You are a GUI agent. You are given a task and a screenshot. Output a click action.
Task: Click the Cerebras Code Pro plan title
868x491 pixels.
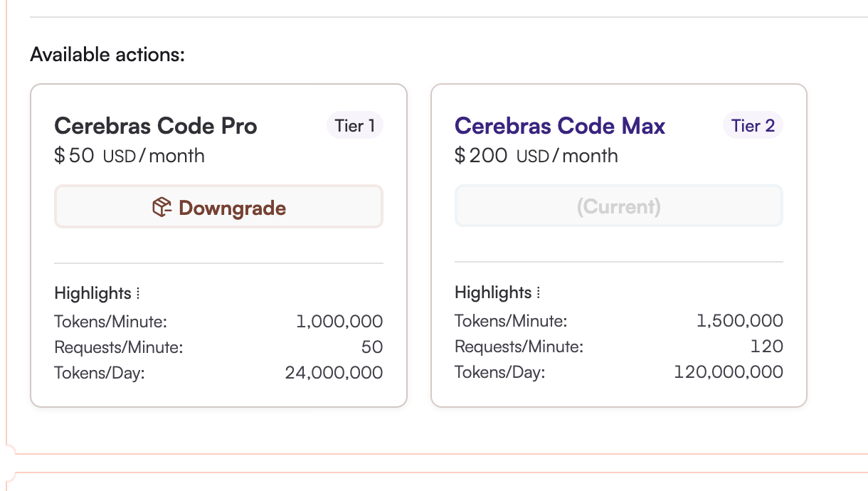[x=156, y=126]
